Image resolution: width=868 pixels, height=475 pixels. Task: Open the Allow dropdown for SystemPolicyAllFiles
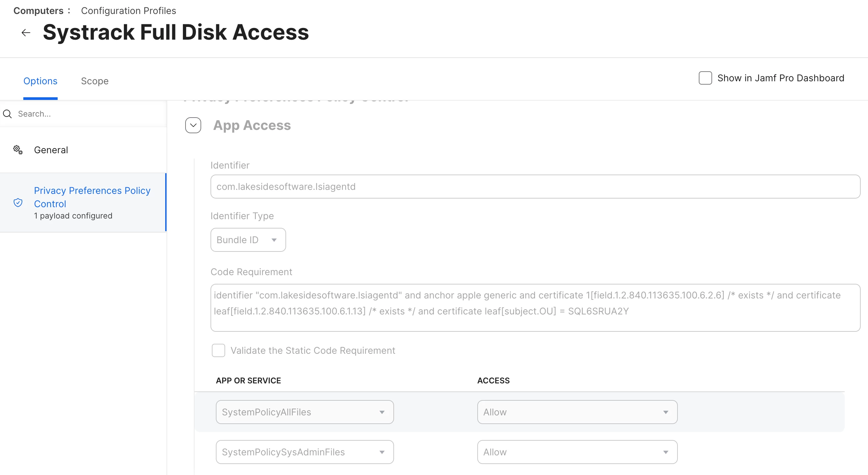pyautogui.click(x=577, y=412)
